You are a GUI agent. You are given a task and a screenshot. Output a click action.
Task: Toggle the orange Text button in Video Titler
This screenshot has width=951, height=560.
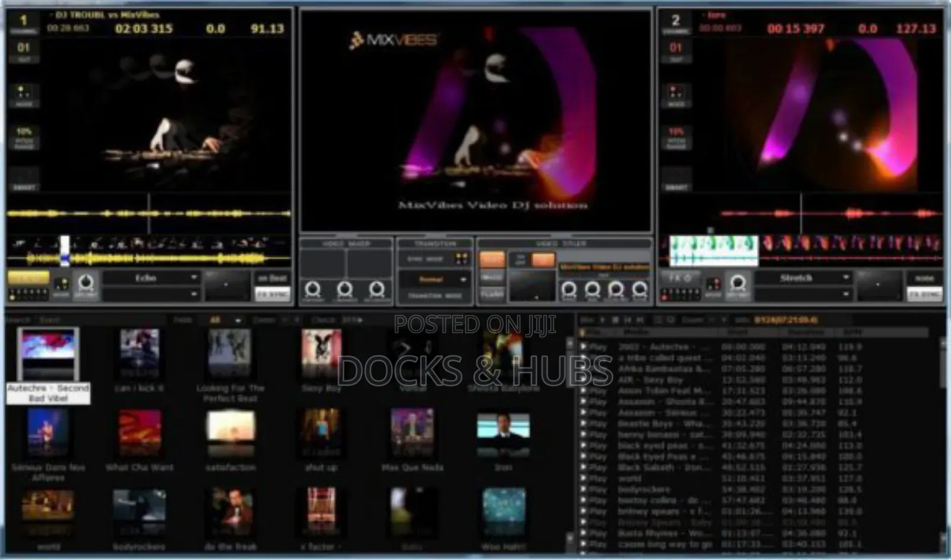[492, 260]
